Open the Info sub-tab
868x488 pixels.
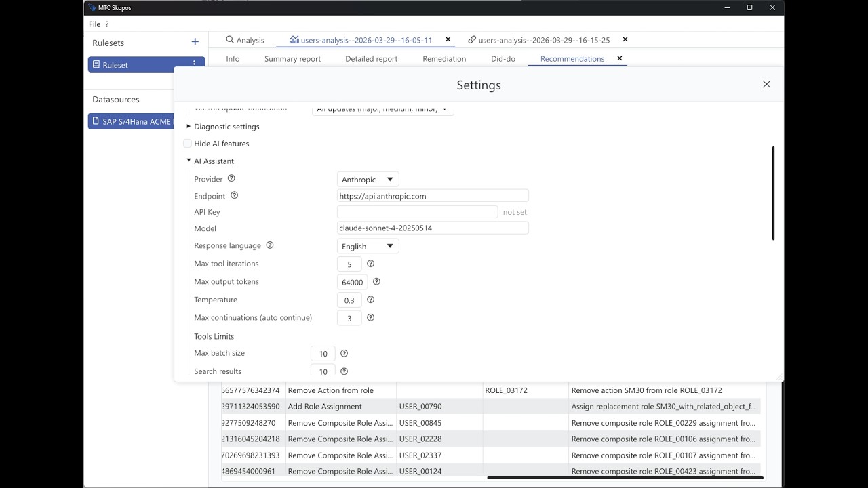point(233,59)
